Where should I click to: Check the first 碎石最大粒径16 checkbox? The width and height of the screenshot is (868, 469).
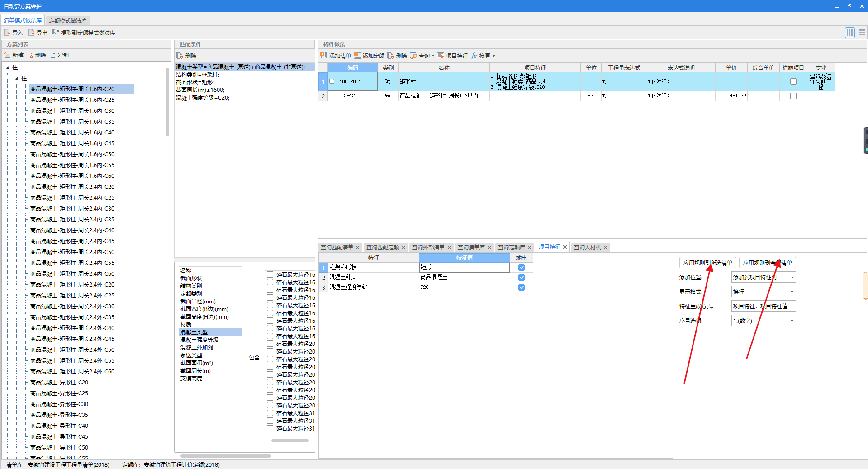(270, 274)
